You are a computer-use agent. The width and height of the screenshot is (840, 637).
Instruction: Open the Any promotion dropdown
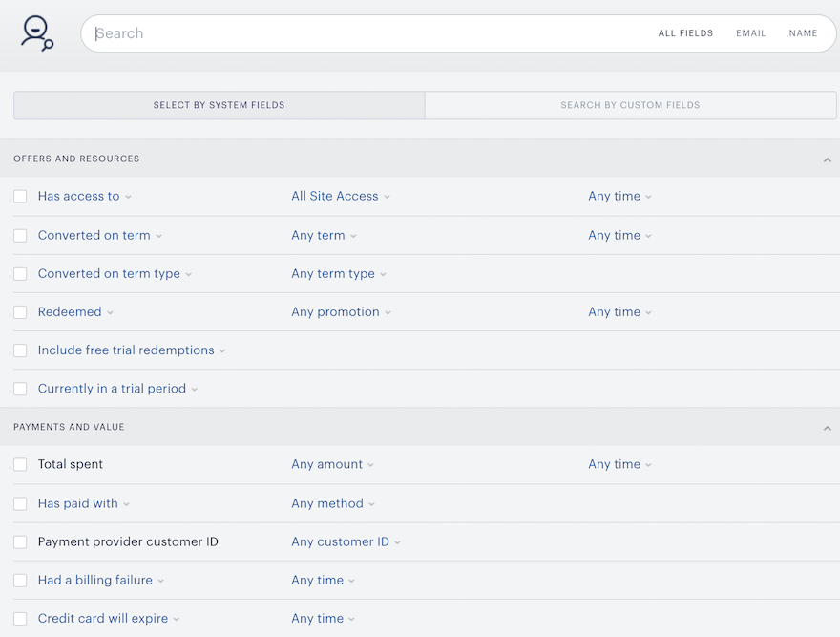(342, 312)
